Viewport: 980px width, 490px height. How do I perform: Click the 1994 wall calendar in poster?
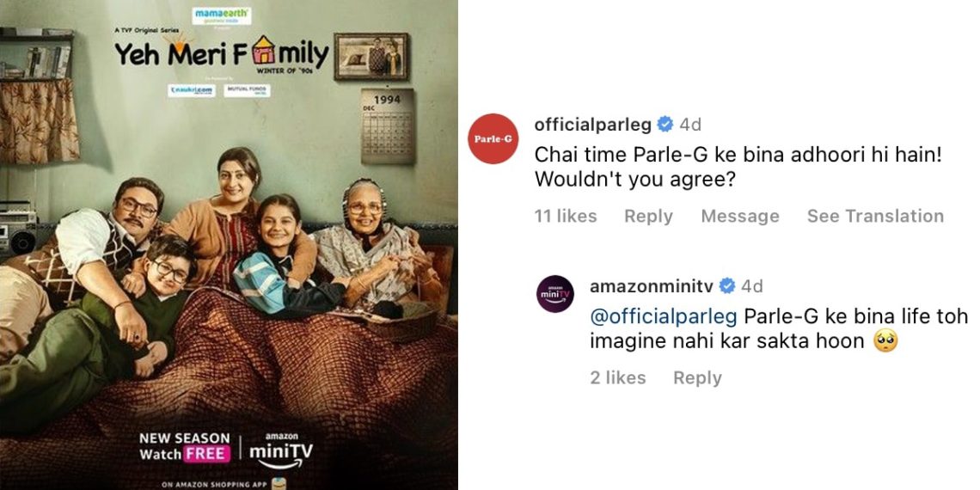tap(388, 126)
